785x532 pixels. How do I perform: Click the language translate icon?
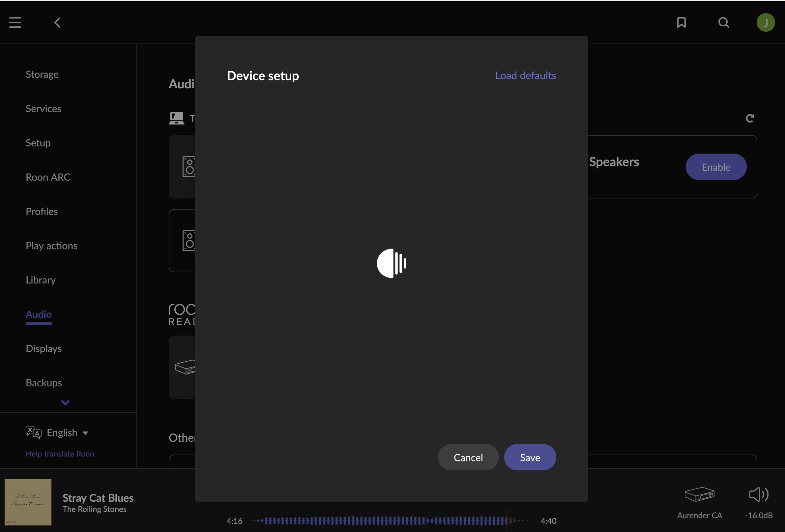click(x=33, y=432)
